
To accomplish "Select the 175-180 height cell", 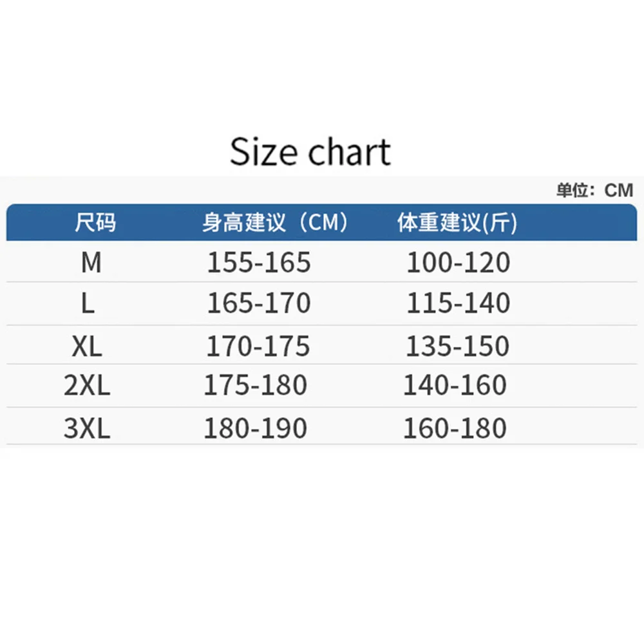I will [x=256, y=385].
